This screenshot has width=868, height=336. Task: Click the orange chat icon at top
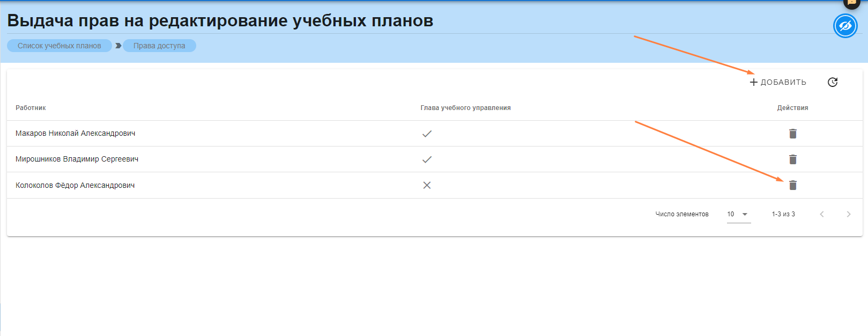click(x=851, y=3)
